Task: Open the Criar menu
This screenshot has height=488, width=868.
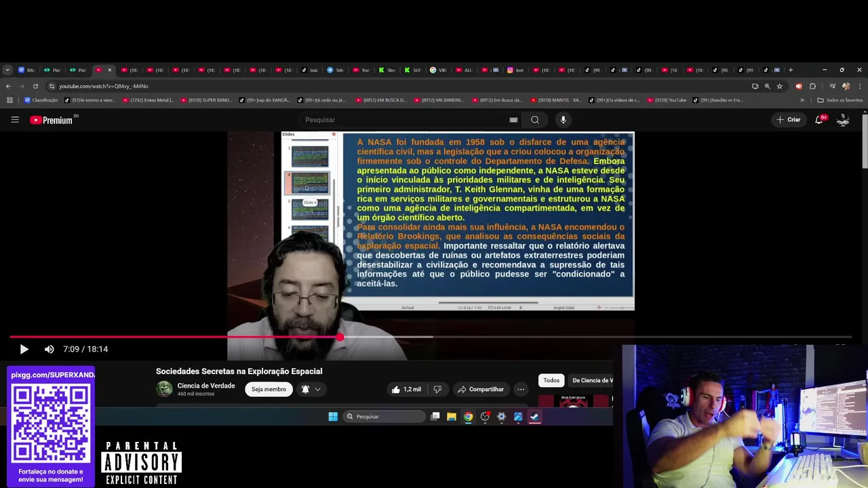Action: point(789,120)
